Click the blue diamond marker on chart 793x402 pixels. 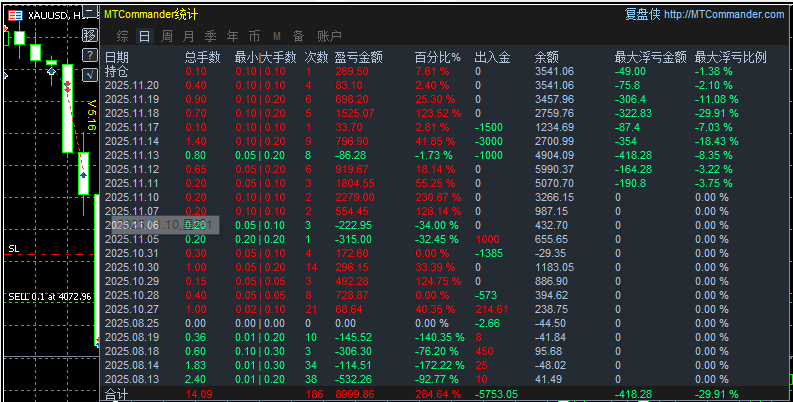[52, 72]
